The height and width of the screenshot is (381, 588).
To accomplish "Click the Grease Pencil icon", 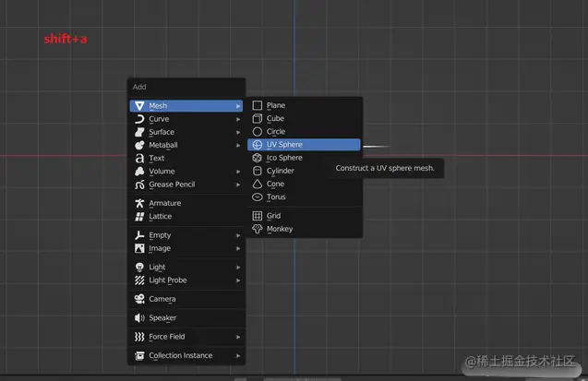I will (x=139, y=185).
